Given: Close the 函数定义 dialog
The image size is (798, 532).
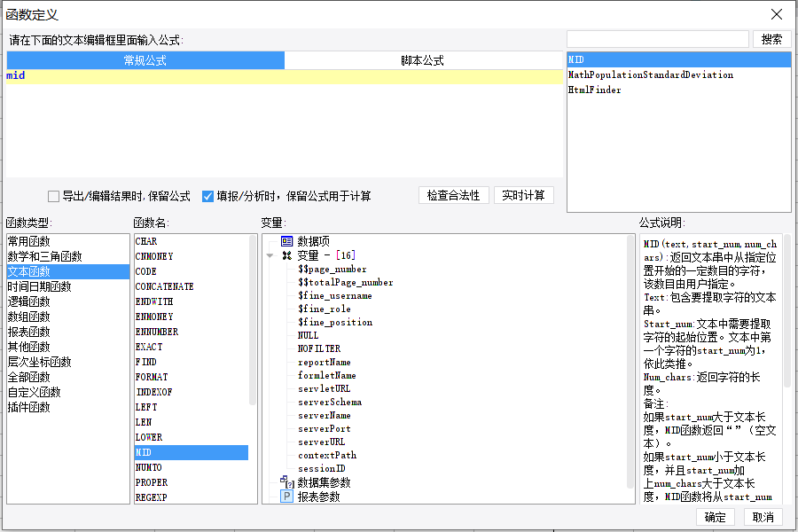Looking at the screenshot, I should [x=776, y=14].
